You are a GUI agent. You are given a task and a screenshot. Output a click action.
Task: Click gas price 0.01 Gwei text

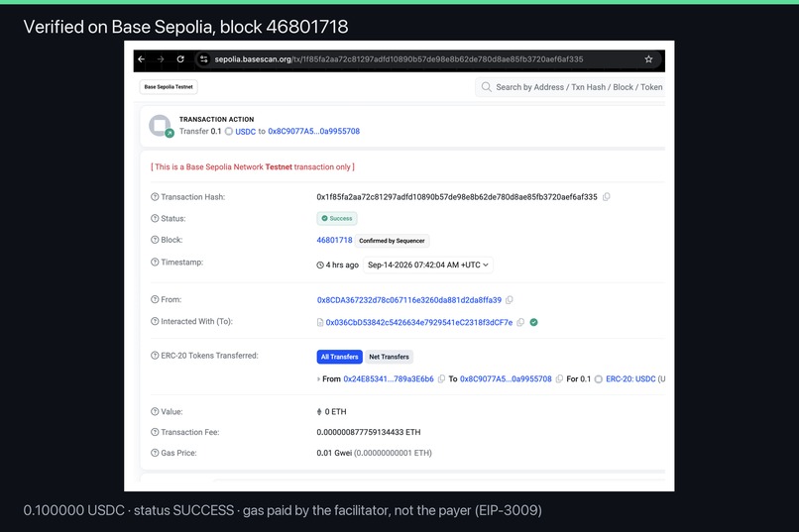point(334,453)
